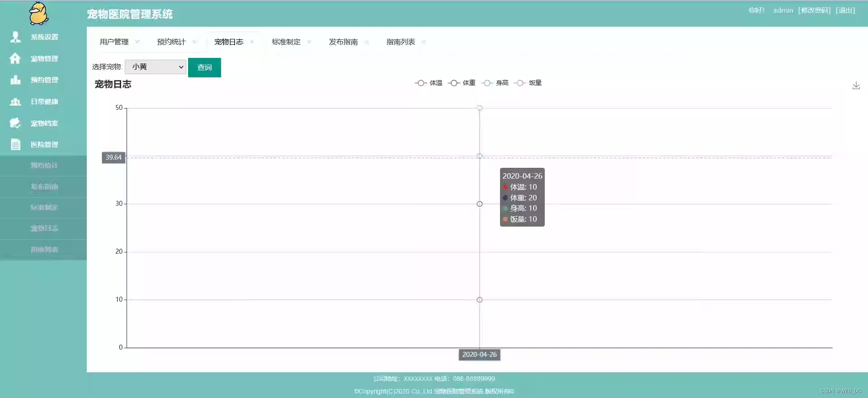
Task: Click the chart data point at value 10
Action: (x=480, y=300)
